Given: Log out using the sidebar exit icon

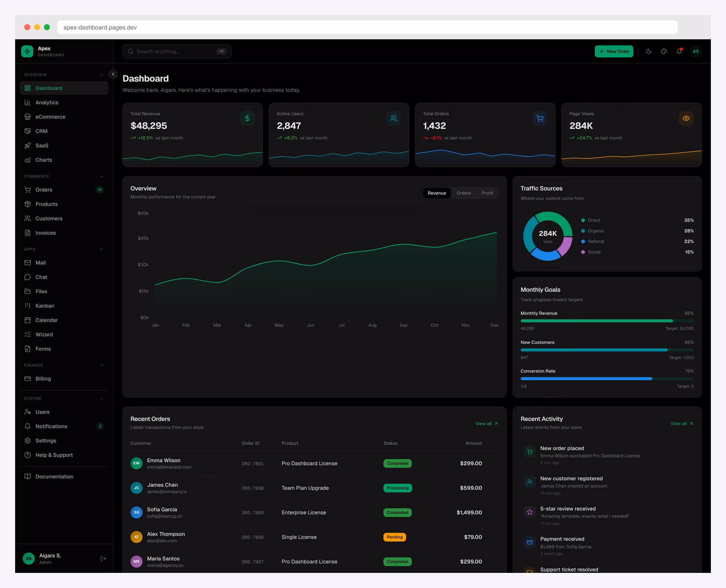Looking at the screenshot, I should point(103,559).
